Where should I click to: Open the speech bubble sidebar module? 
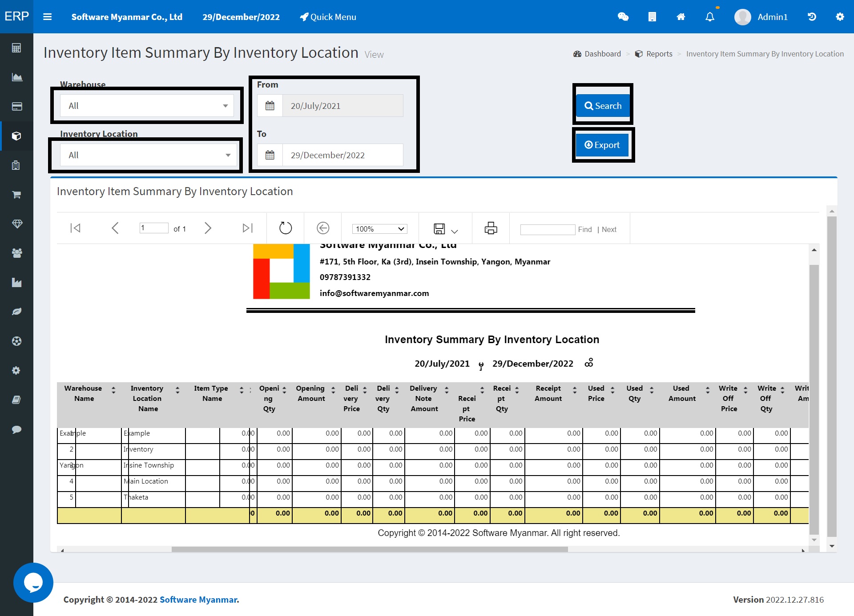[16, 429]
